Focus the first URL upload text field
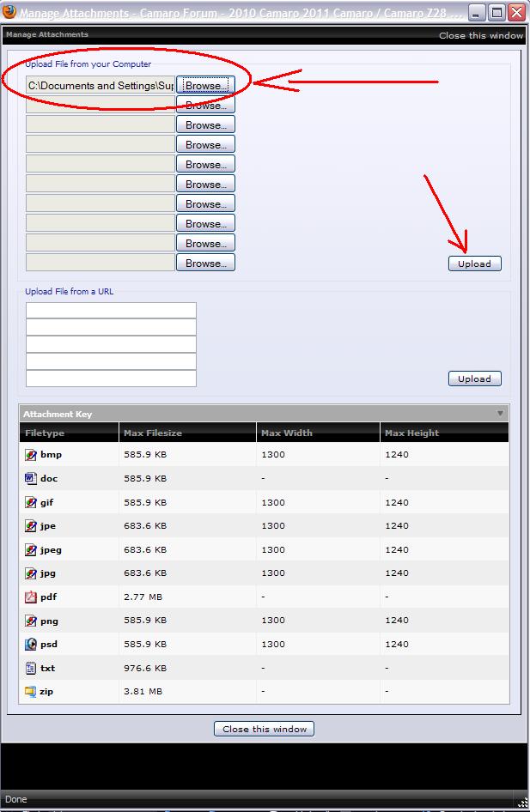The height and width of the screenshot is (812, 530). pos(111,311)
